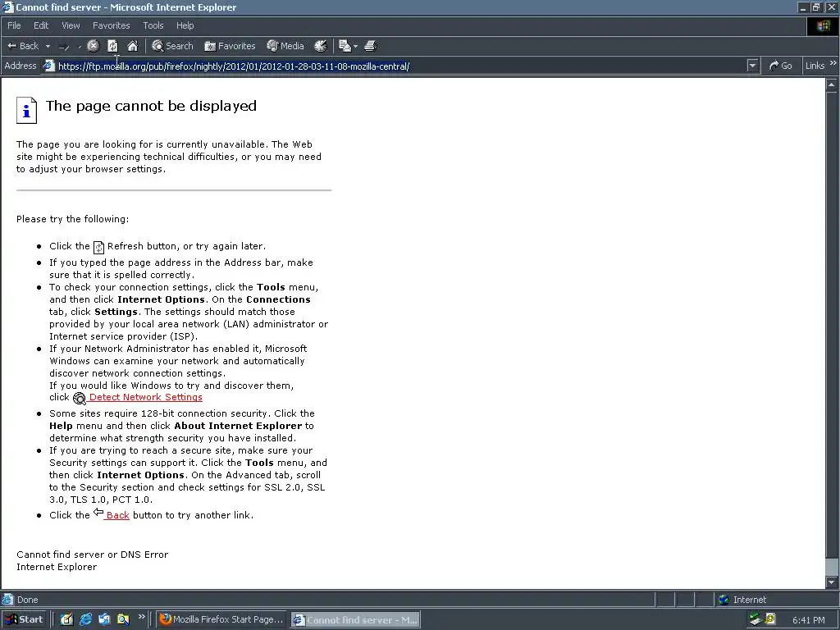Launch Internet Explorer from Quick Launch
The height and width of the screenshot is (630, 840).
point(85,619)
